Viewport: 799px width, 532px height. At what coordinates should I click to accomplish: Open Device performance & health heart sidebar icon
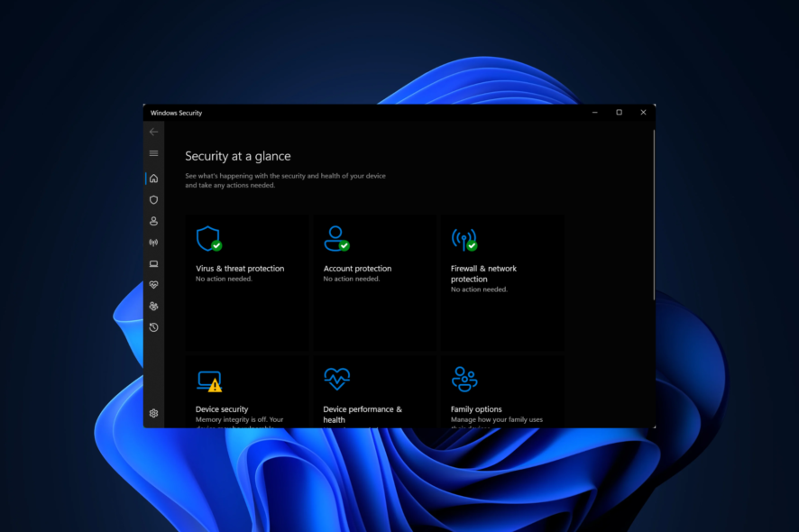(x=153, y=285)
